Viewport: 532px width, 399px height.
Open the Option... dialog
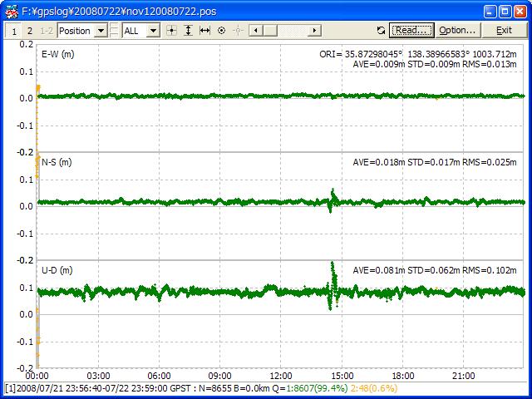tap(457, 31)
